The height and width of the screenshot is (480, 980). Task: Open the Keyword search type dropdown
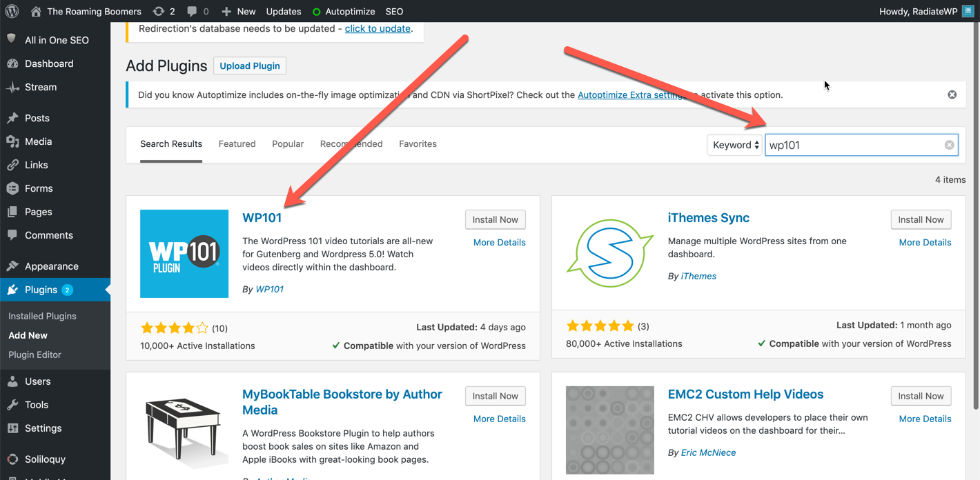click(734, 145)
